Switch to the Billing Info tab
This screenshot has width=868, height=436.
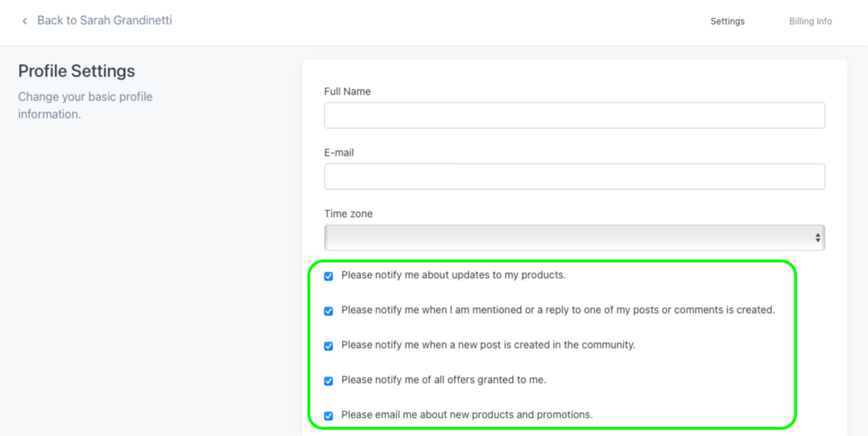coord(810,21)
